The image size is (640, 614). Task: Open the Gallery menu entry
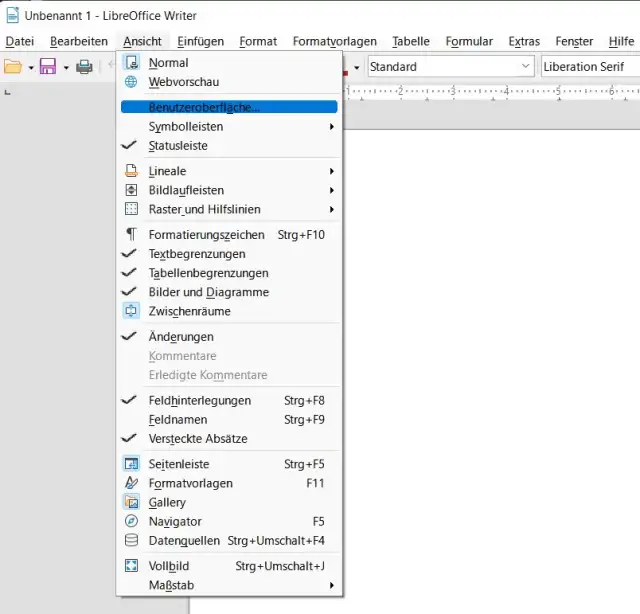click(x=167, y=502)
